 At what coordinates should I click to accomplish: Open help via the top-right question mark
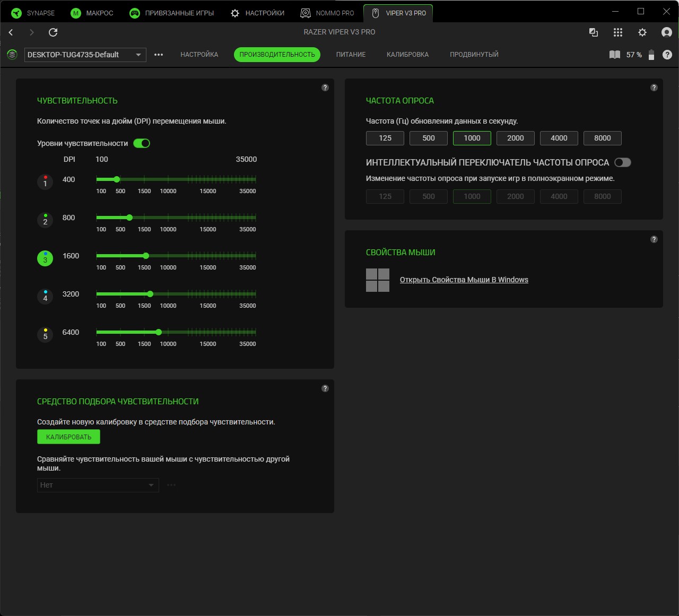pyautogui.click(x=667, y=55)
